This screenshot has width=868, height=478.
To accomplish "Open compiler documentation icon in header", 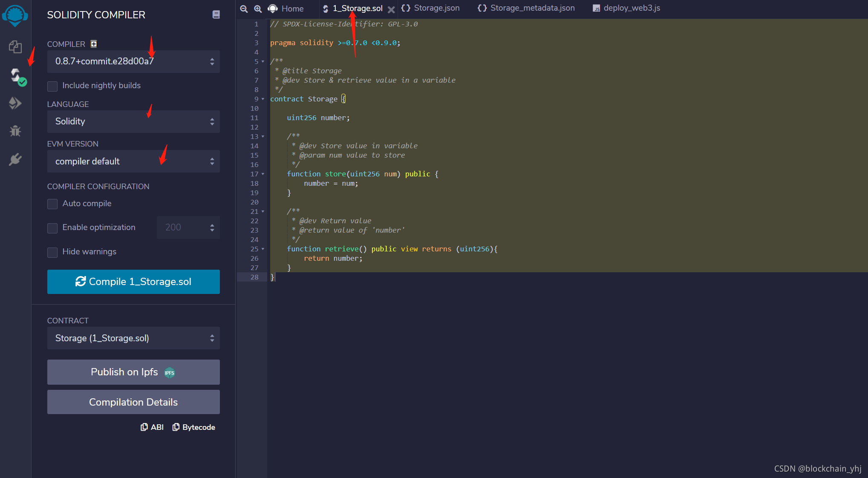I will tap(216, 14).
